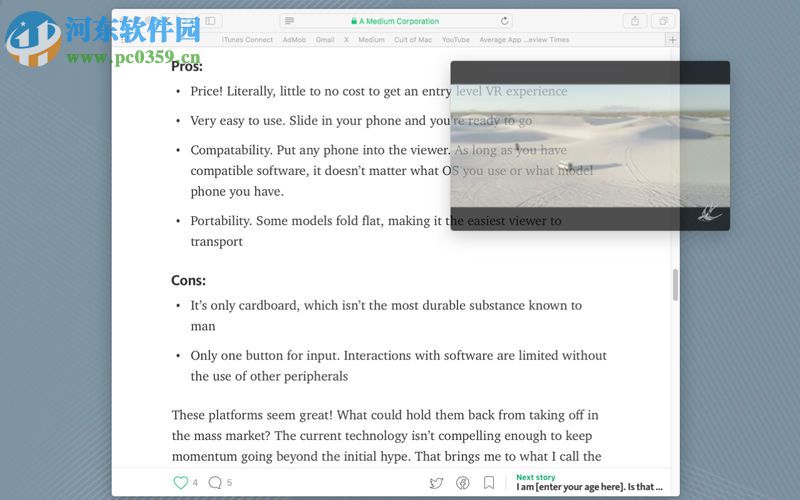Click the floating desert video picture
This screenshot has width=800, height=500.
(590, 145)
